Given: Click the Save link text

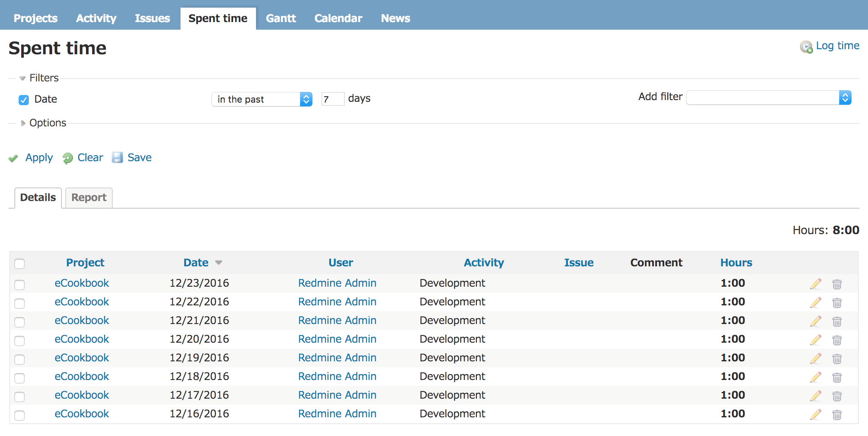Looking at the screenshot, I should [139, 158].
